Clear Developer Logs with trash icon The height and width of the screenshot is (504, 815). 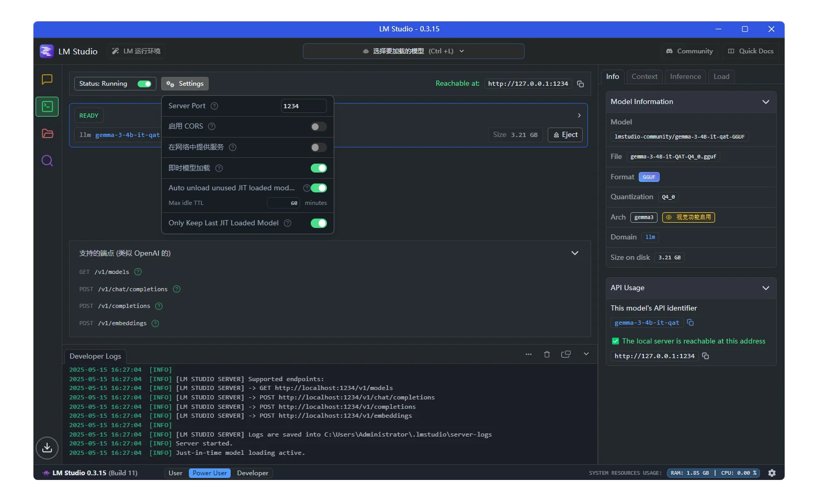pyautogui.click(x=547, y=354)
